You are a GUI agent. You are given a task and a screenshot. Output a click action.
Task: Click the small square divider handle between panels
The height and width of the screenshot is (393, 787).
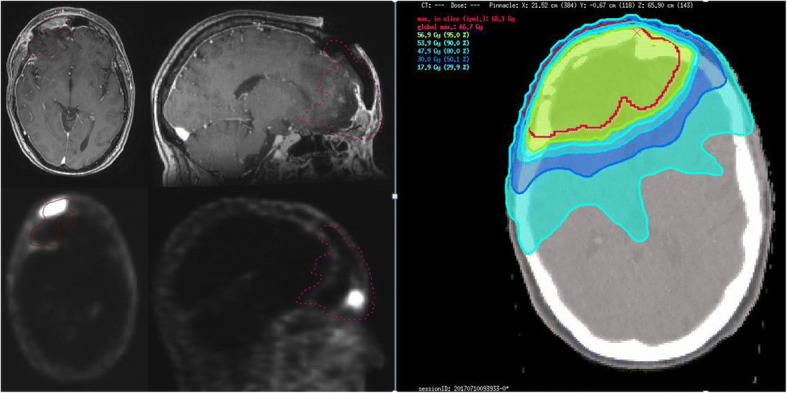[395, 196]
